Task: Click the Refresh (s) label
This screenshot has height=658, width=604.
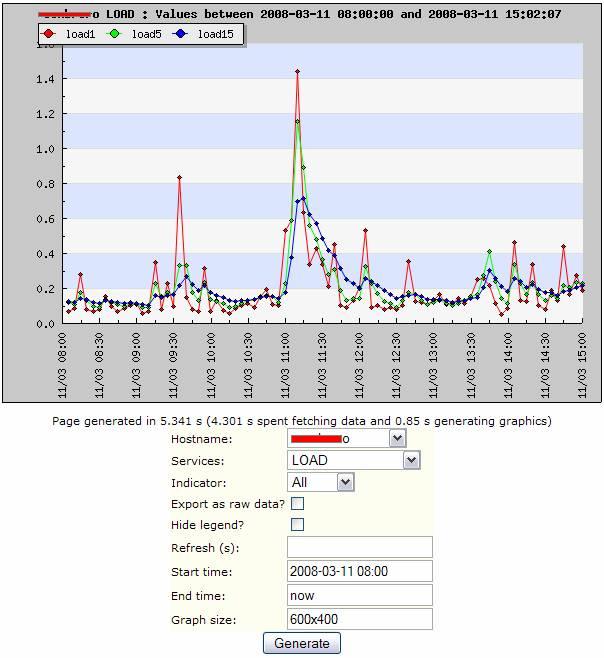Action: coord(205,548)
